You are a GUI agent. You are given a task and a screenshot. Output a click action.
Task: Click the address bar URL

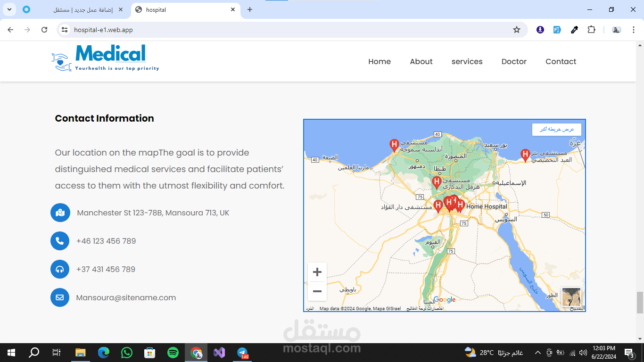(x=103, y=30)
